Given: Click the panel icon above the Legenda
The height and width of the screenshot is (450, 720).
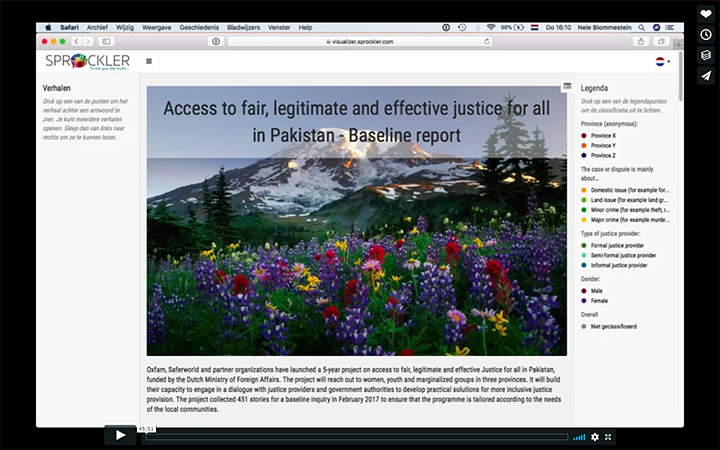Looking at the screenshot, I should click(x=568, y=86).
